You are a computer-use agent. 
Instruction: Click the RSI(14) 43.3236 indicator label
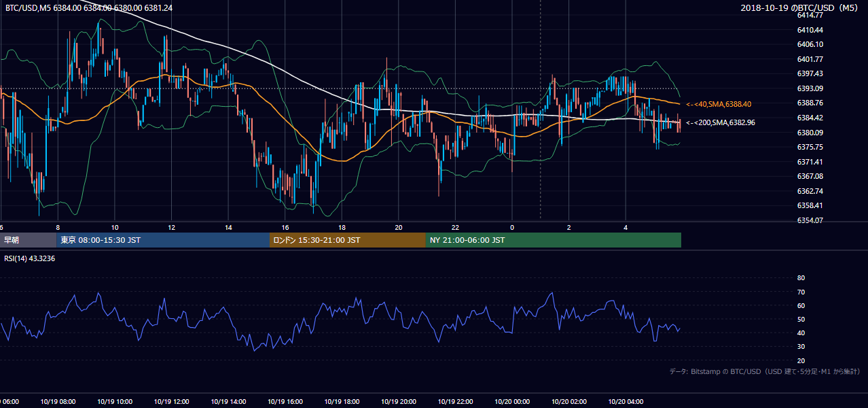[x=30, y=259]
